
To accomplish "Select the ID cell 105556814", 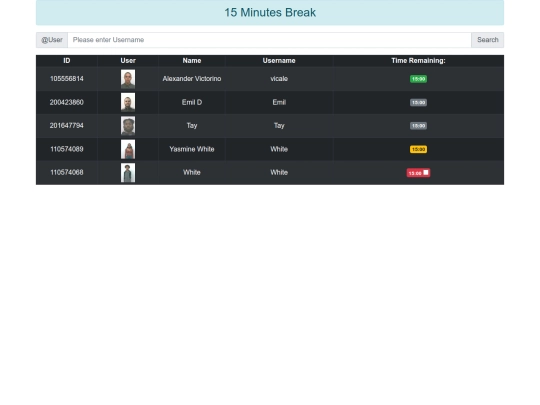I will pyautogui.click(x=66, y=79).
